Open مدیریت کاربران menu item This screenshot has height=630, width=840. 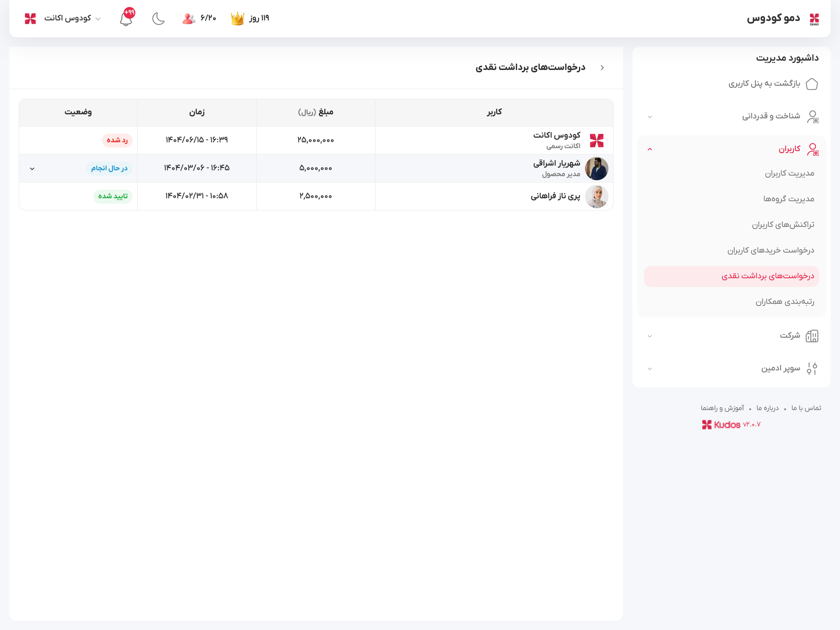pos(789,174)
